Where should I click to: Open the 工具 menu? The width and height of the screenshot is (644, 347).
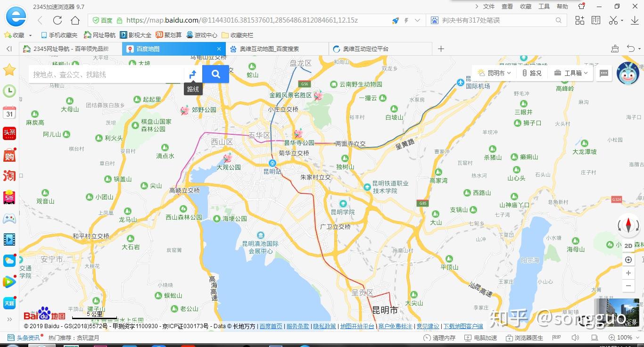tap(544, 7)
